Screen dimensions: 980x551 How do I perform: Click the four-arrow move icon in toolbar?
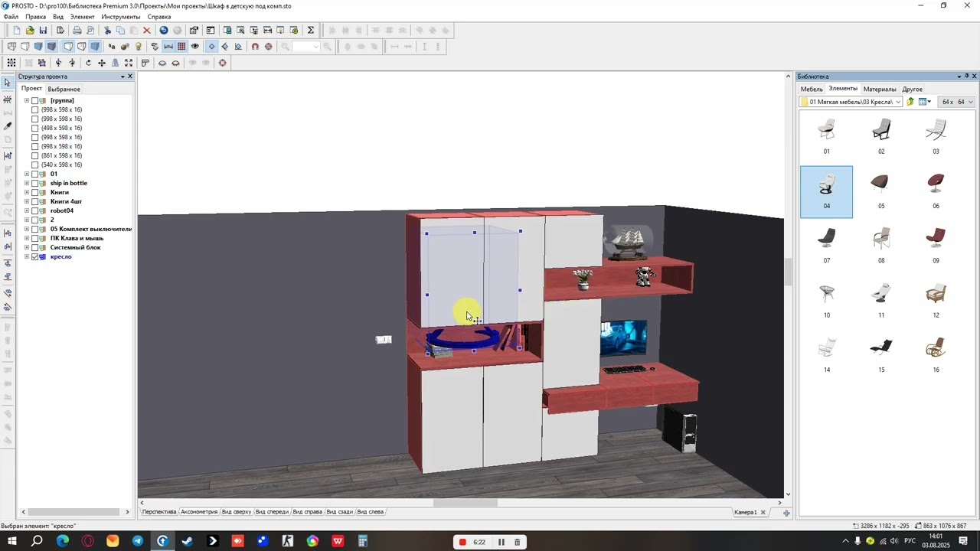click(x=102, y=63)
